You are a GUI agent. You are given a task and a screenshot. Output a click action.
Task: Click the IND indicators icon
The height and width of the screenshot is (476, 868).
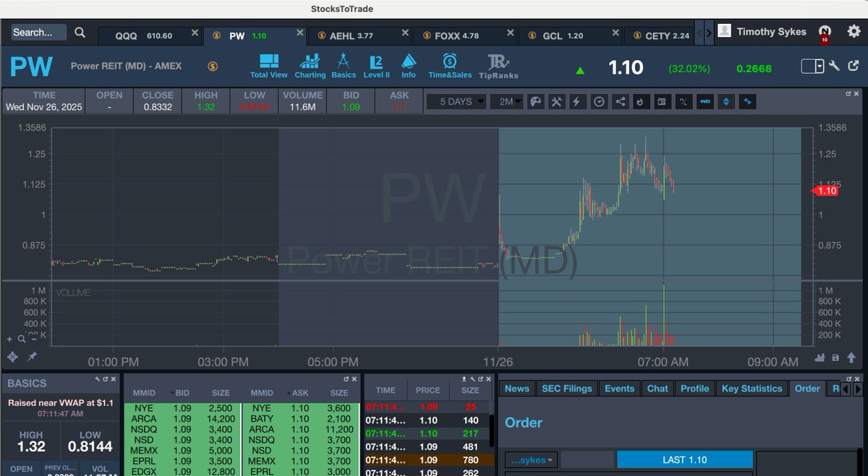click(x=705, y=102)
